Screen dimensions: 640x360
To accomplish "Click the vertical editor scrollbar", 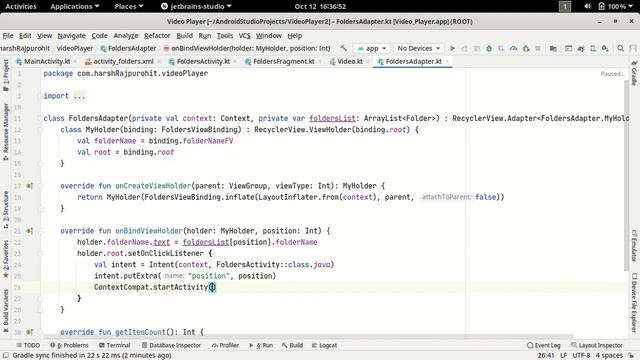I will click(626, 176).
